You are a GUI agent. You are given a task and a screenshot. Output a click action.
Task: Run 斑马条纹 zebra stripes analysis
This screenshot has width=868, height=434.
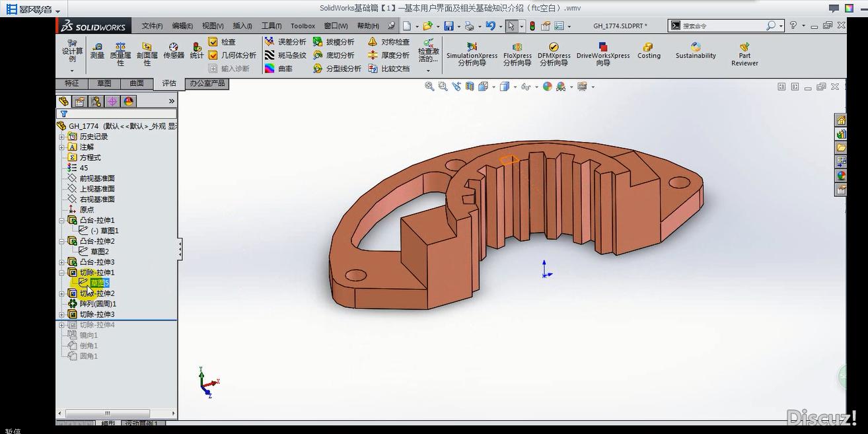(x=285, y=55)
